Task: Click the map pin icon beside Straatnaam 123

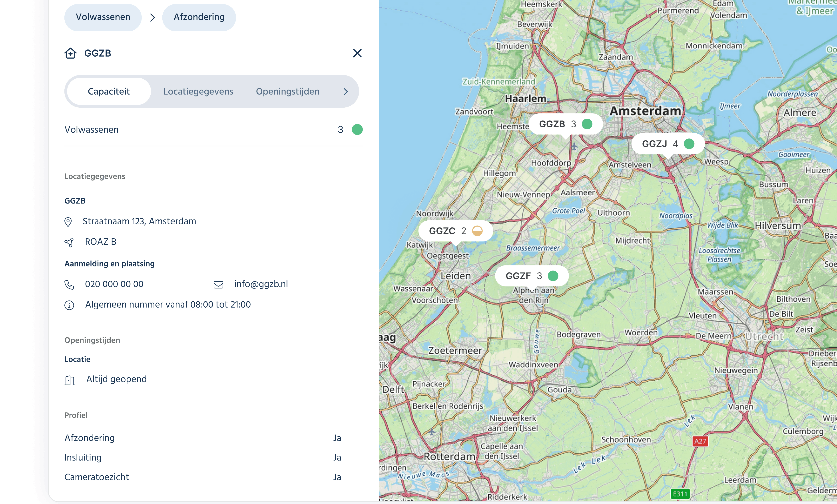Action: coord(68,222)
